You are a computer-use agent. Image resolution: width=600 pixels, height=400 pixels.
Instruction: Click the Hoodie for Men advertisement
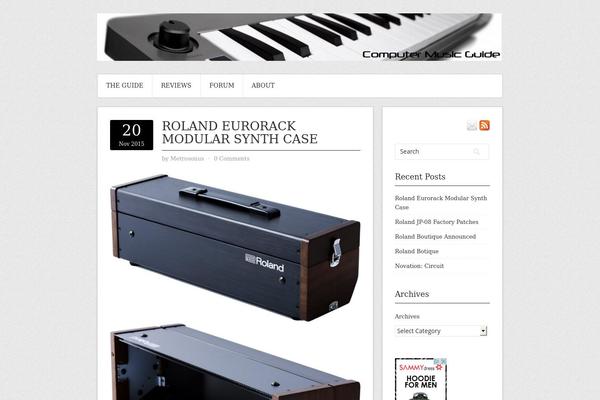(421, 379)
